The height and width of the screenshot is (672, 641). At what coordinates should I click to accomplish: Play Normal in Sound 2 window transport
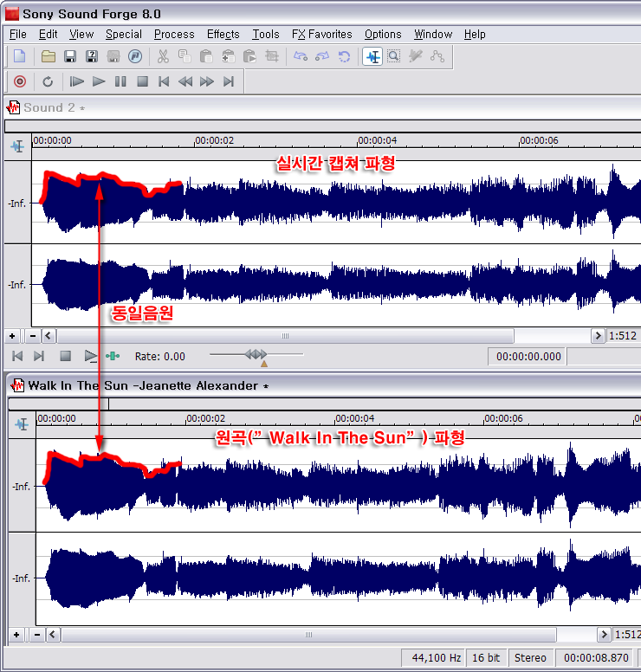pos(90,356)
